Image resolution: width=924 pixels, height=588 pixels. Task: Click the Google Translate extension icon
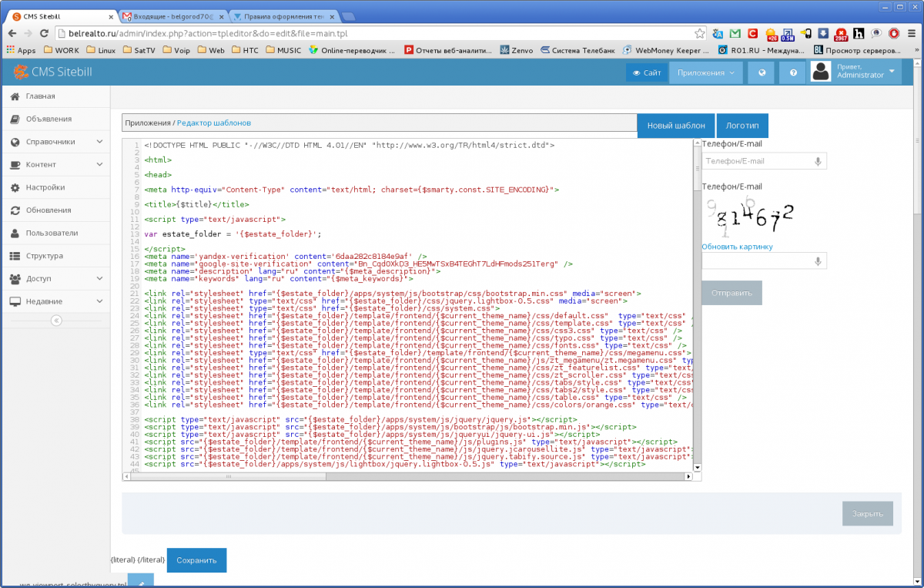718,33
